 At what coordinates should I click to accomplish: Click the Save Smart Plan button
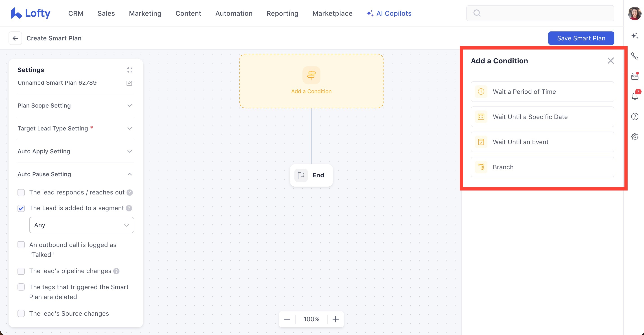581,38
